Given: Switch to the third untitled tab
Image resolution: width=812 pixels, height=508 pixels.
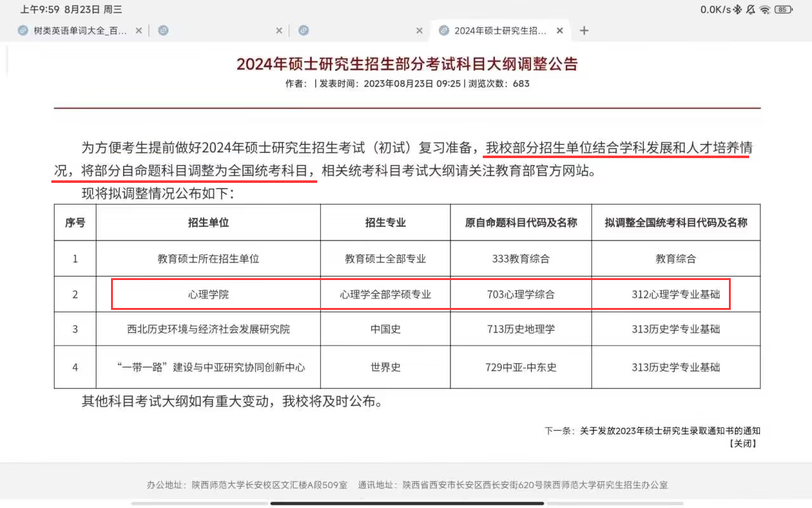Looking at the screenshot, I should click(x=355, y=30).
